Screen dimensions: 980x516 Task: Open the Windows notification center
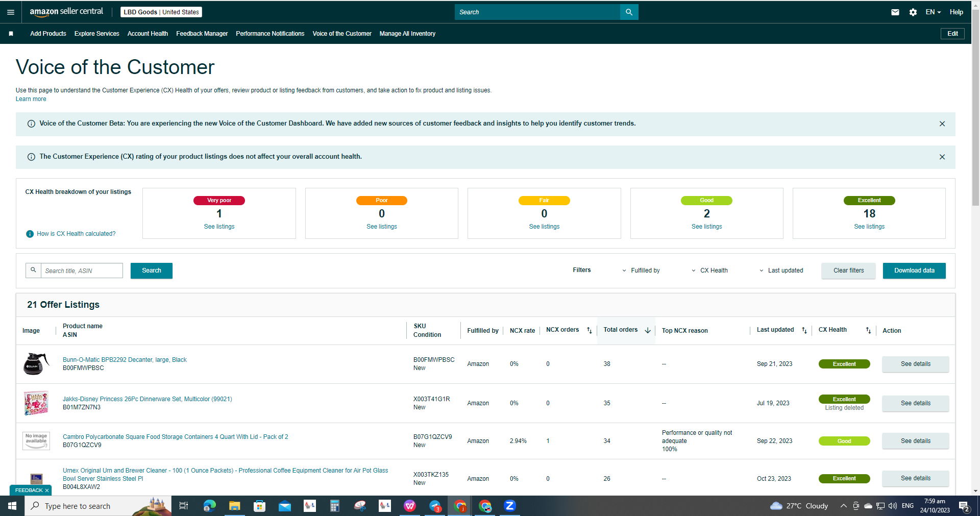click(964, 506)
